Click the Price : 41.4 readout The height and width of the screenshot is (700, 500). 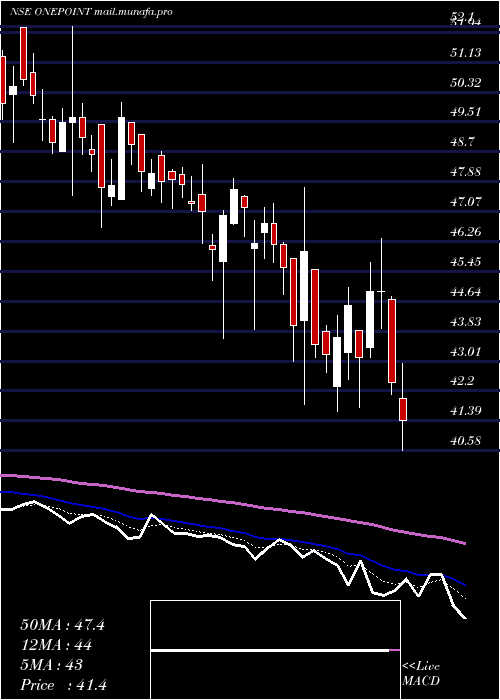click(63, 685)
